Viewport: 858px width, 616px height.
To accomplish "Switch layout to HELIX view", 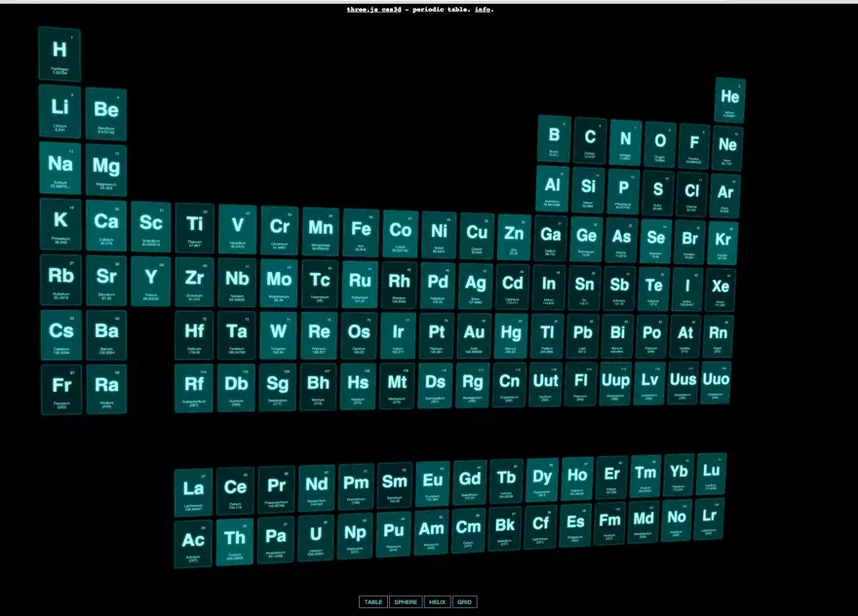I will tap(438, 602).
